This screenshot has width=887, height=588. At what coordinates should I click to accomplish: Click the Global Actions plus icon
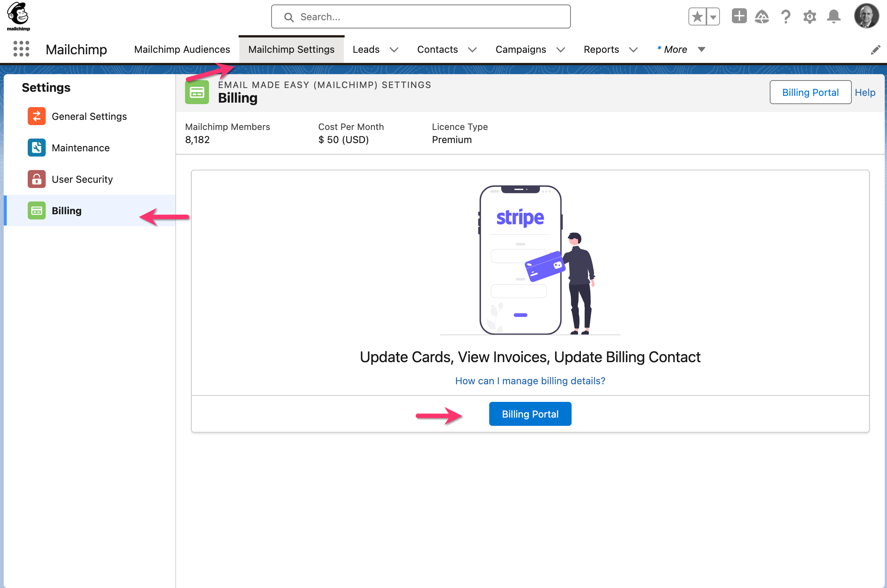pyautogui.click(x=739, y=16)
